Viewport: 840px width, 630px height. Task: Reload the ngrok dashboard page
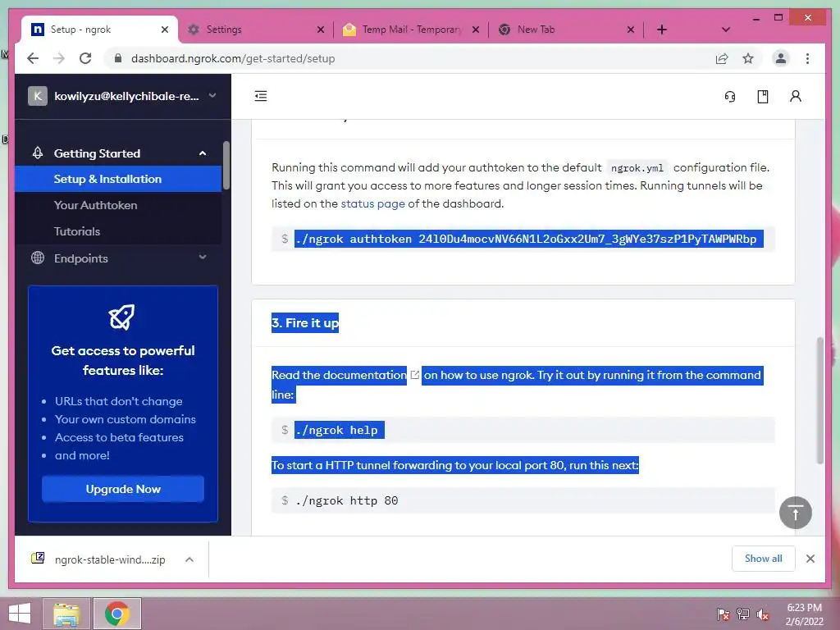(x=85, y=58)
